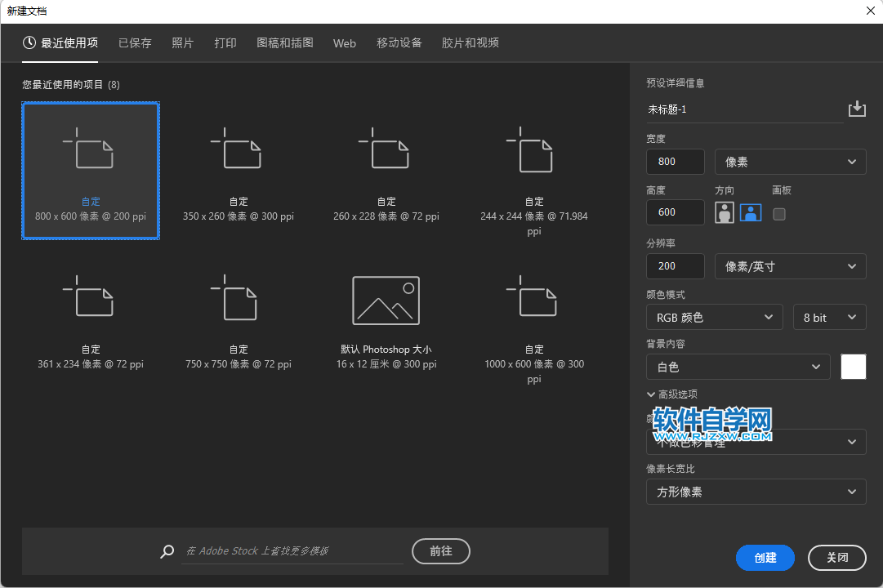Click clock icon on 最近使用项 tab
Screen dimensions: 883x588
click(x=29, y=42)
